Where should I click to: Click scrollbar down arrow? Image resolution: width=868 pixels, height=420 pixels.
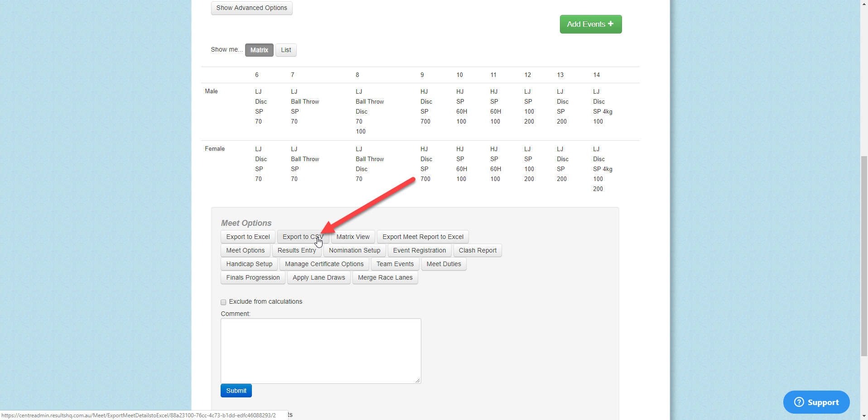864,416
